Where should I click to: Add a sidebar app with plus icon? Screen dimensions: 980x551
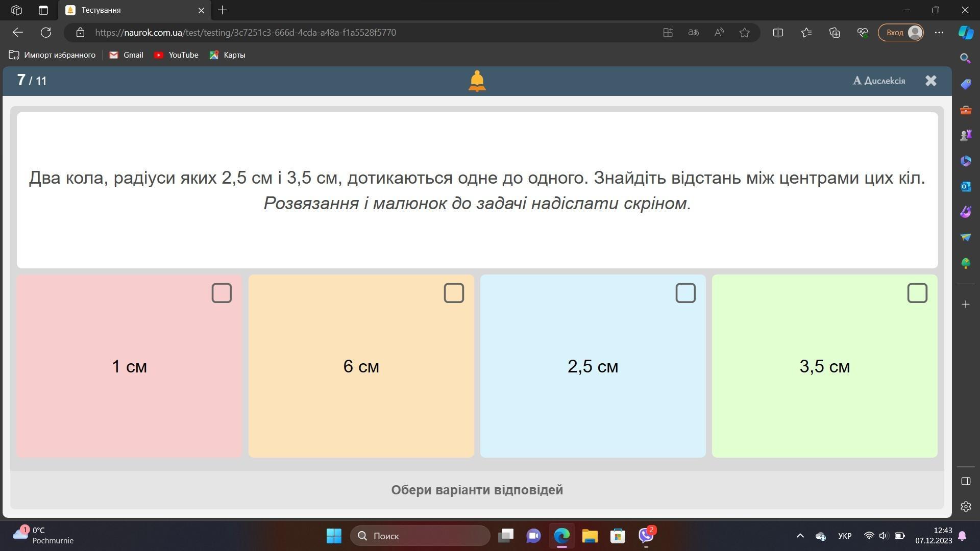(966, 305)
